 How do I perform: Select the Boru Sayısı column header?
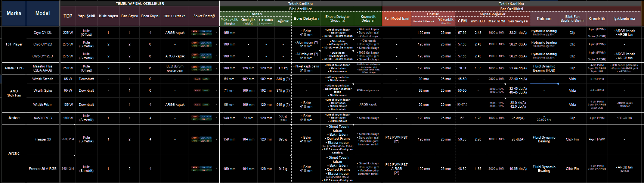point(150,16)
